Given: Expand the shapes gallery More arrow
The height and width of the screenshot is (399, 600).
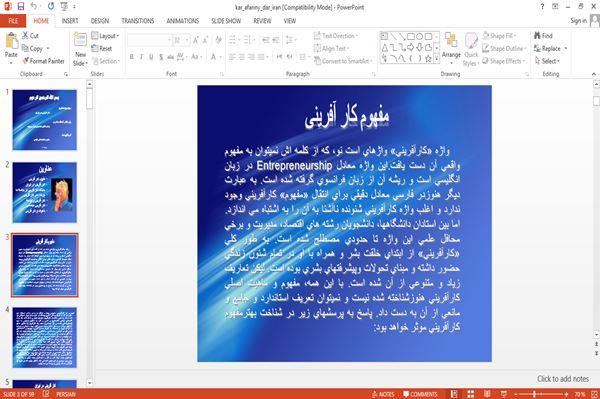Looking at the screenshot, I should click(436, 59).
